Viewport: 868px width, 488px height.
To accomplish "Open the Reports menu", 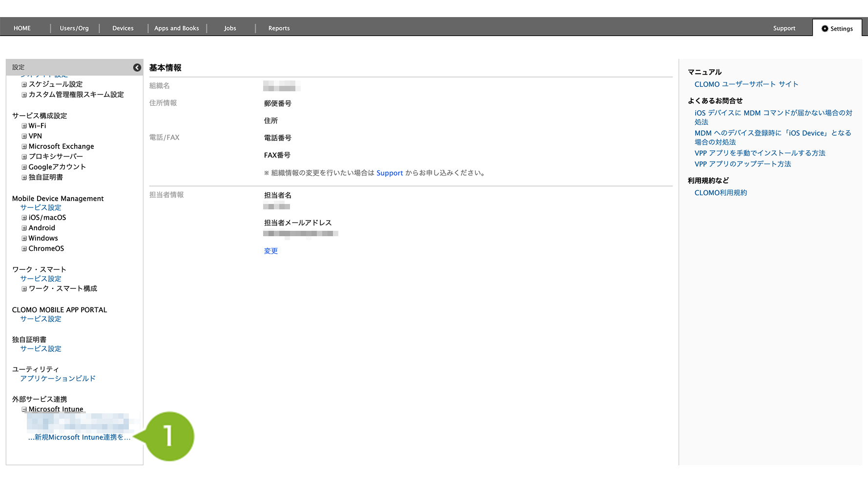I will pyautogui.click(x=279, y=28).
